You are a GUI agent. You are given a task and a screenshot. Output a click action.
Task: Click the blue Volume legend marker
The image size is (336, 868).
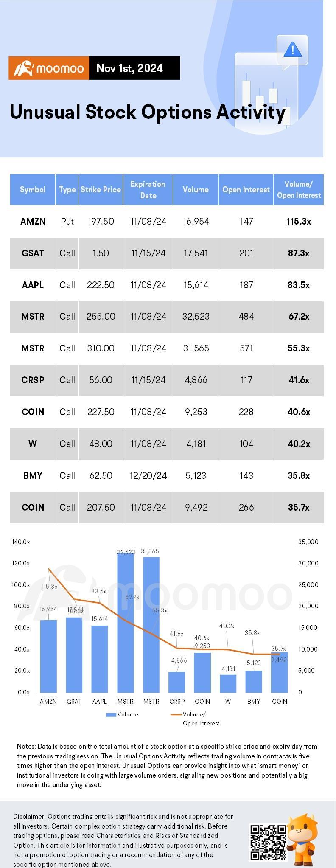[111, 715]
